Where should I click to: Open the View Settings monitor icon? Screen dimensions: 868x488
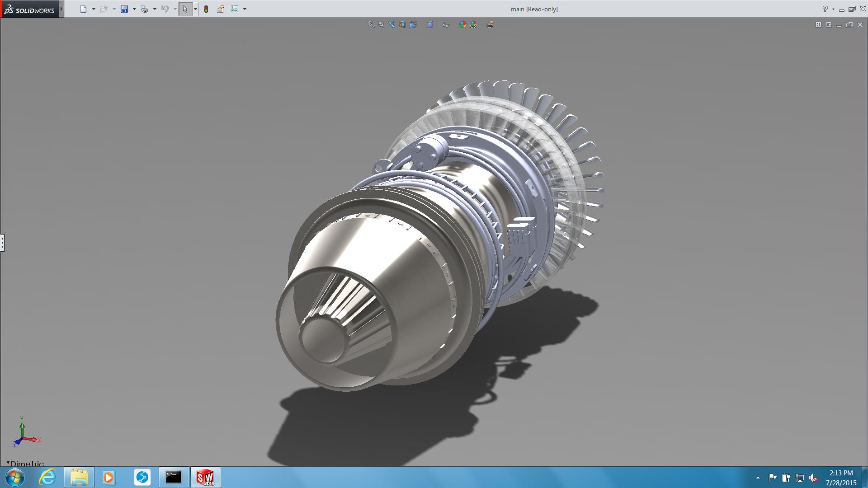(490, 24)
